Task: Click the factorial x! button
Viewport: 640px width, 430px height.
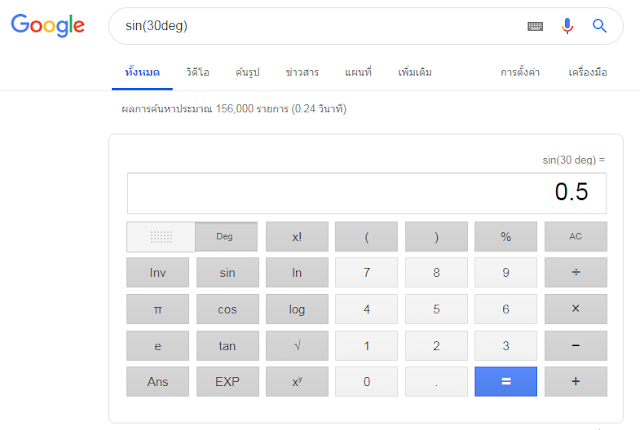Action: point(297,237)
